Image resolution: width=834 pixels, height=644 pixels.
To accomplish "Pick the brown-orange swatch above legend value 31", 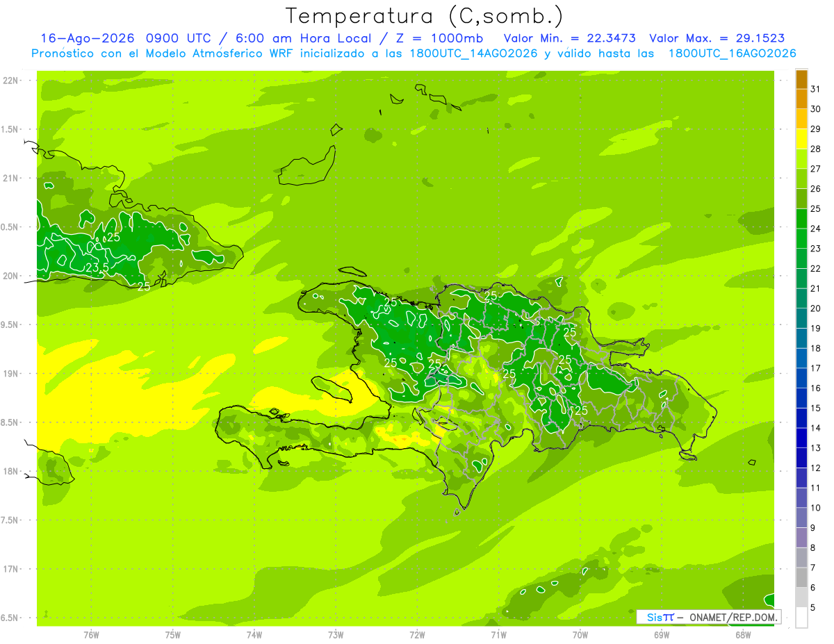I will (x=801, y=80).
